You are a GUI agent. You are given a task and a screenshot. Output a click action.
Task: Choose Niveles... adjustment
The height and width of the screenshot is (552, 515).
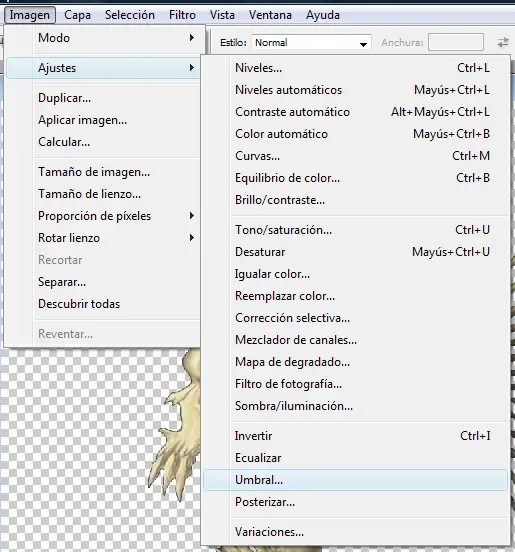pos(356,68)
